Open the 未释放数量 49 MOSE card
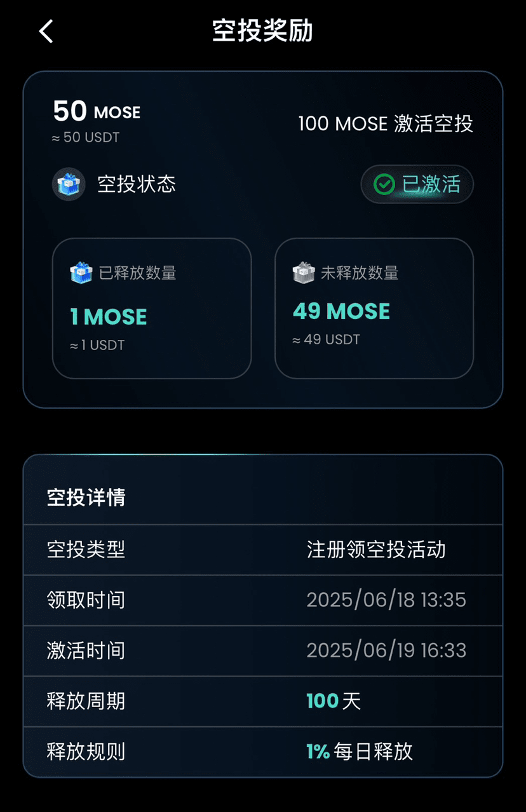 pos(374,308)
